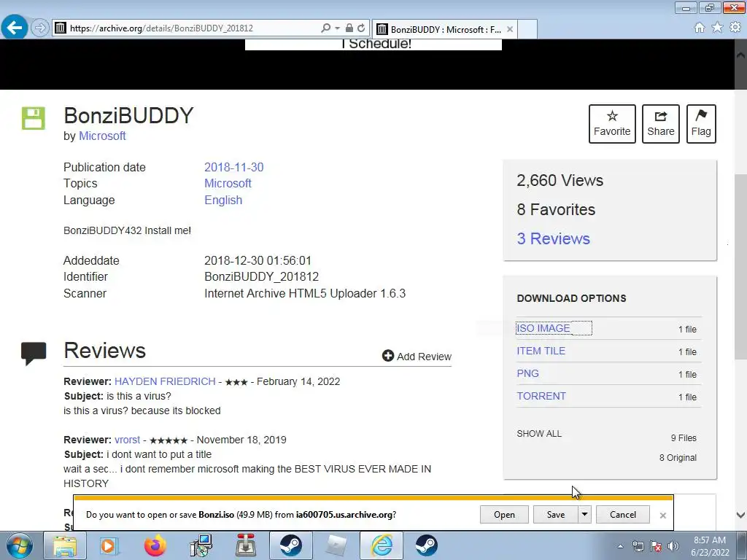Click the search magnifier in address bar

(326, 28)
